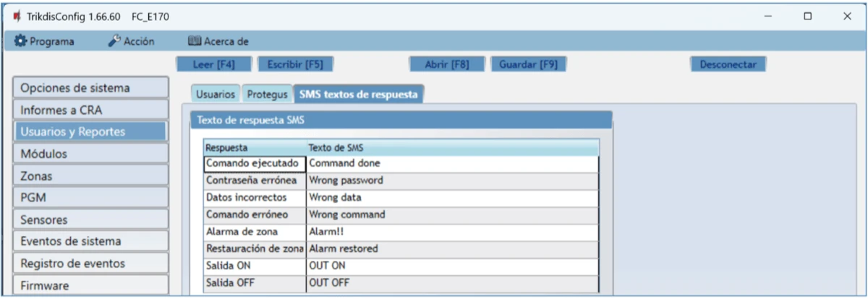Edit the 'Wrong password' SMS text cell
868x299 pixels.
click(452, 181)
